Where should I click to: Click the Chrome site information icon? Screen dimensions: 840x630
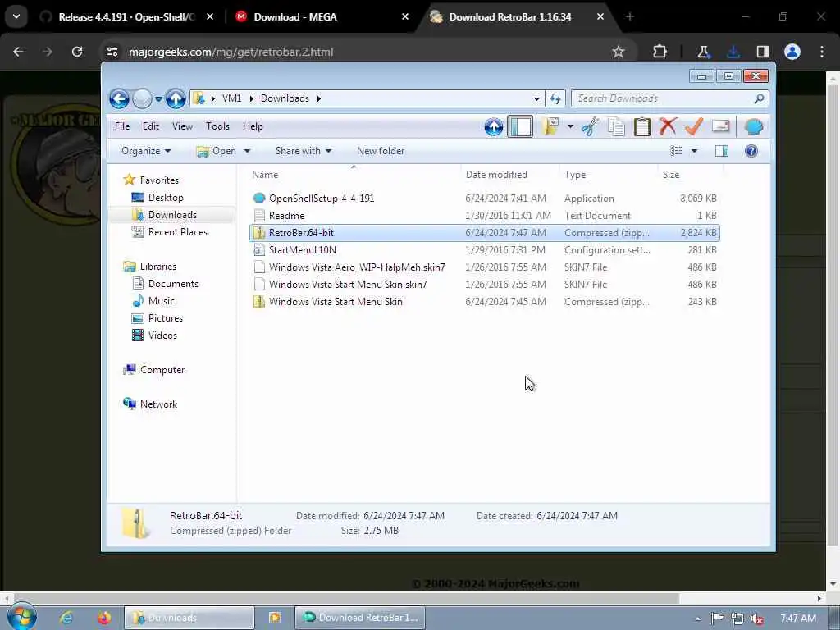(x=112, y=52)
